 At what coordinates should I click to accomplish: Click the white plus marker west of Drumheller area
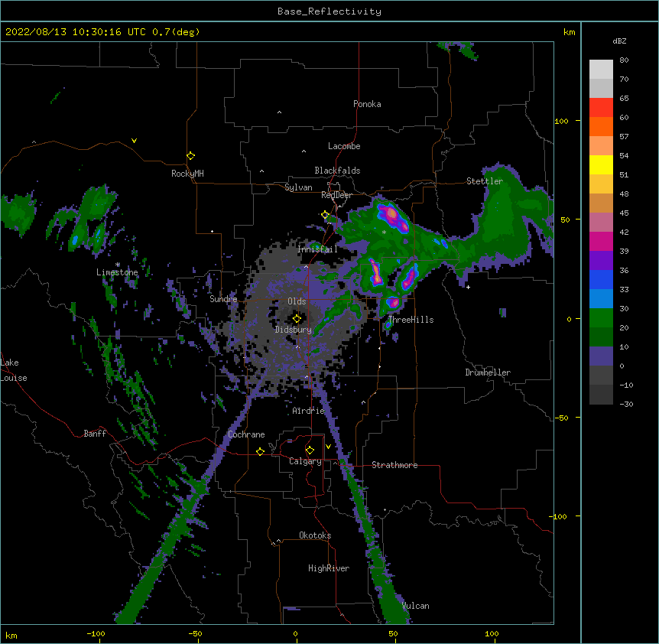[x=468, y=287]
